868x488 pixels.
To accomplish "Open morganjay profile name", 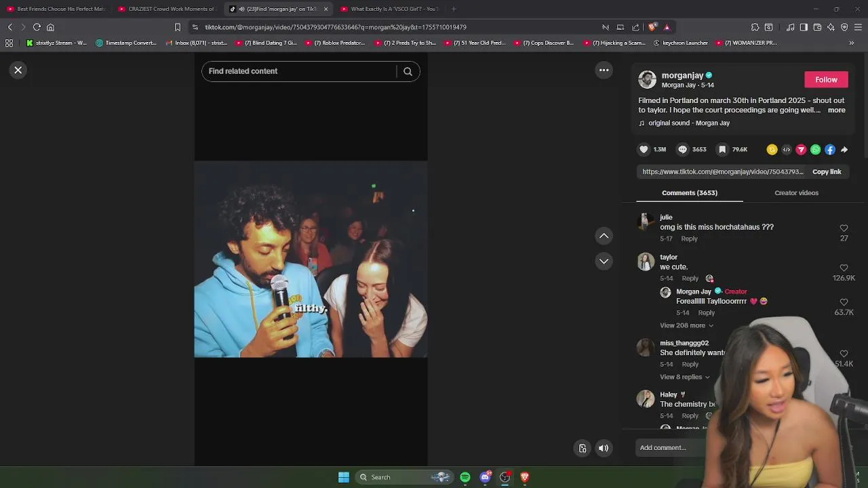I will (x=682, y=75).
